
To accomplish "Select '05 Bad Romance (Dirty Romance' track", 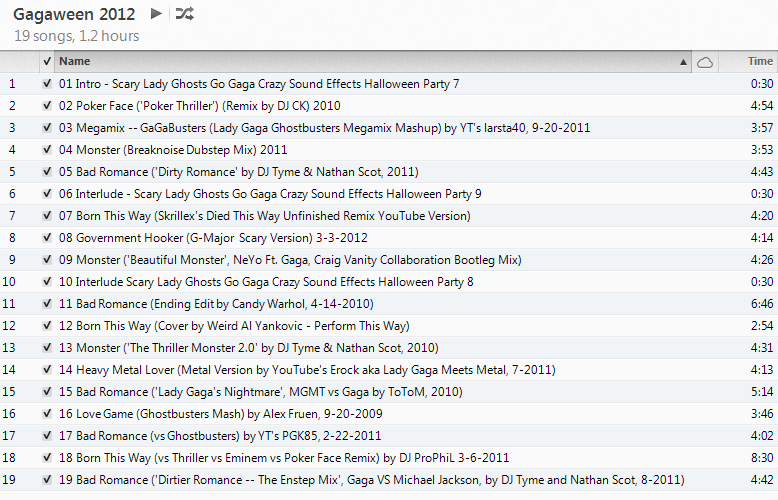I will pyautogui.click(x=239, y=172).
